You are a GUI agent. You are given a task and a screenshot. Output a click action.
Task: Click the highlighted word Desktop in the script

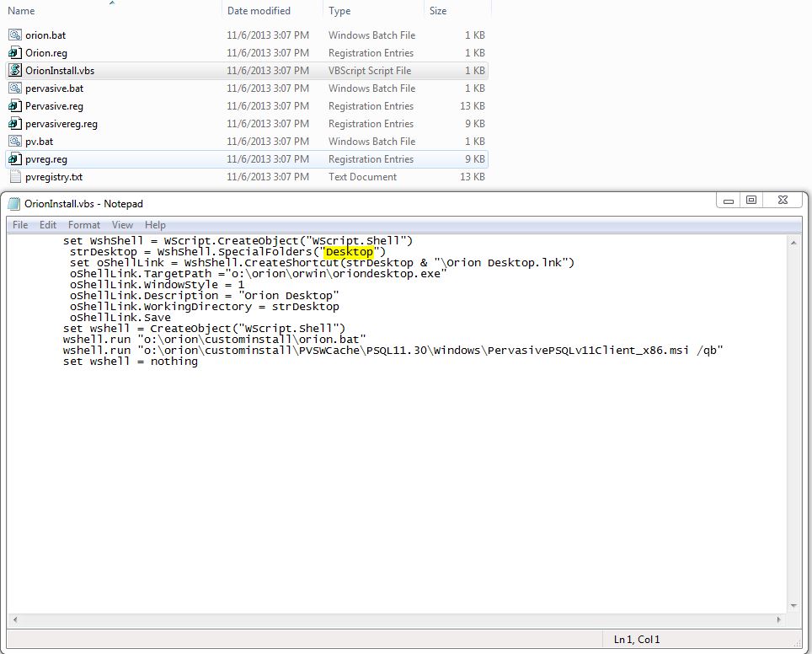pos(349,252)
